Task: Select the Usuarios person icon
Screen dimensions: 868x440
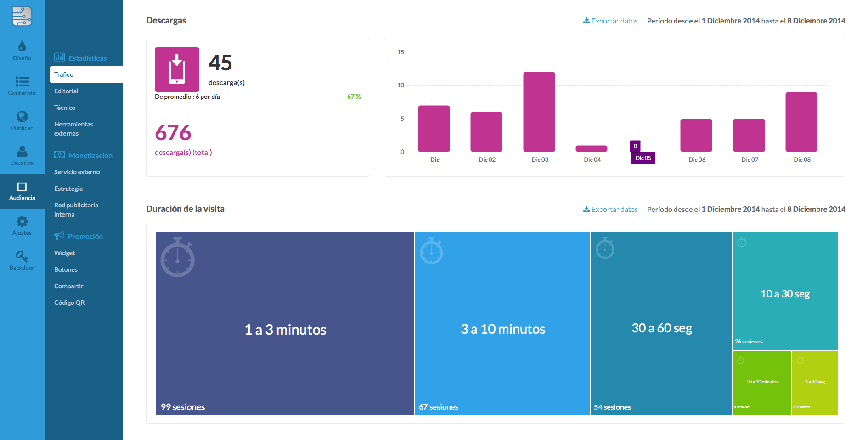Action: (x=22, y=151)
